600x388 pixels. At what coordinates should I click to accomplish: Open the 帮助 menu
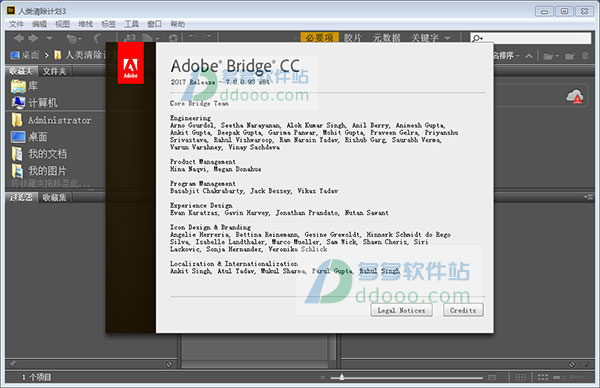coord(178,24)
